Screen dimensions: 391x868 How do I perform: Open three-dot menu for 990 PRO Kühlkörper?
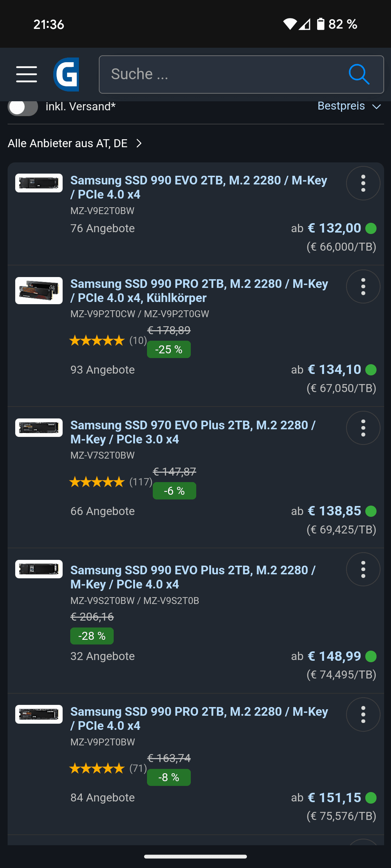[x=363, y=287]
